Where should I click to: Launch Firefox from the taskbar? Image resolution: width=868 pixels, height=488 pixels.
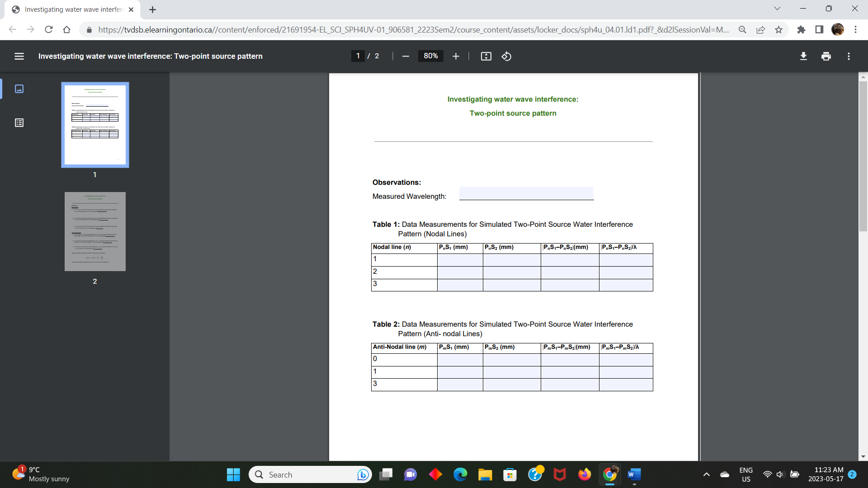[584, 474]
